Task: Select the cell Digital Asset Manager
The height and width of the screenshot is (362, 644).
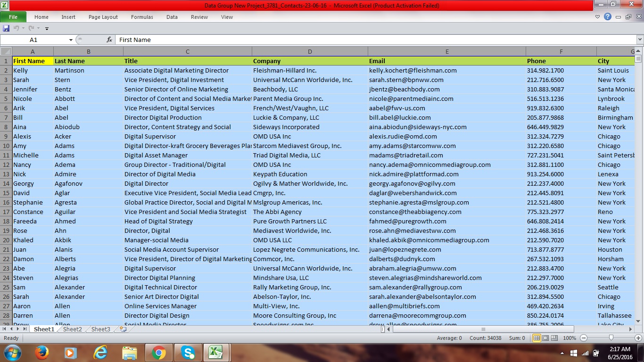Action: tap(187, 155)
